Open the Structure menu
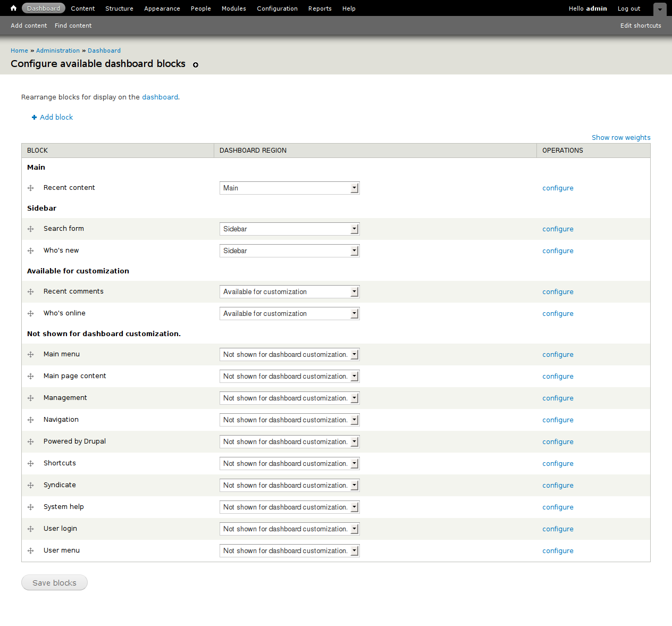Viewport: 672px width, 626px height. [119, 9]
